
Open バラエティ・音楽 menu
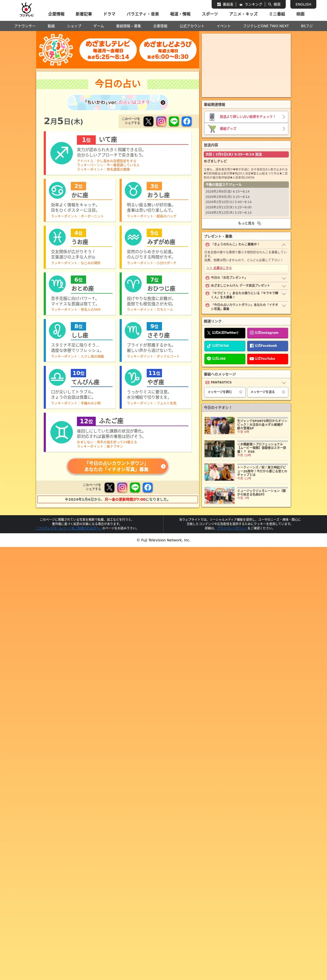pos(143,14)
